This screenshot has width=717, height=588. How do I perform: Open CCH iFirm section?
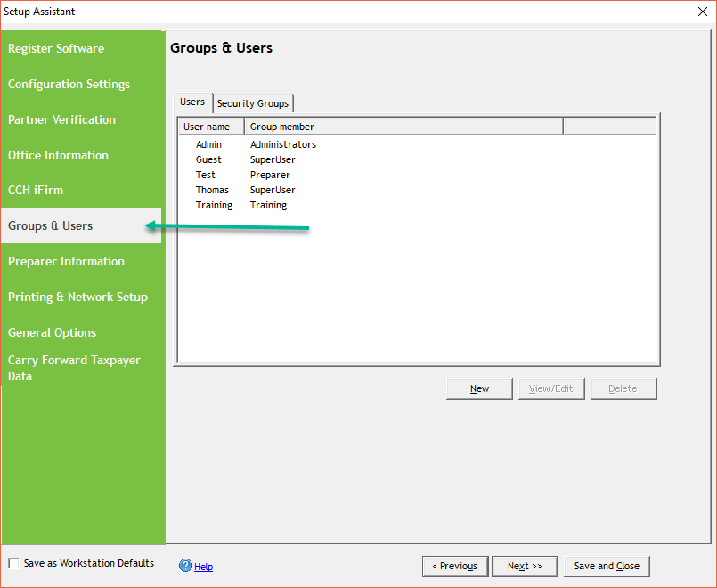click(x=36, y=190)
